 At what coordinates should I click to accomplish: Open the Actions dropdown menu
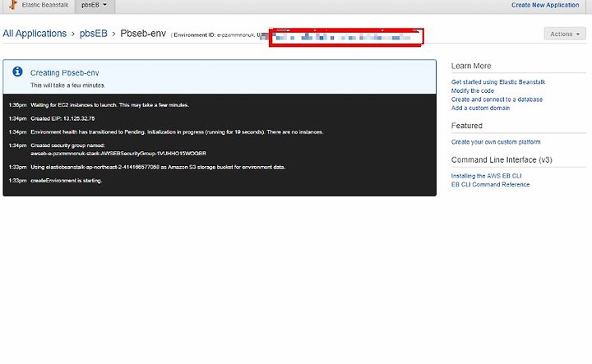565,34
